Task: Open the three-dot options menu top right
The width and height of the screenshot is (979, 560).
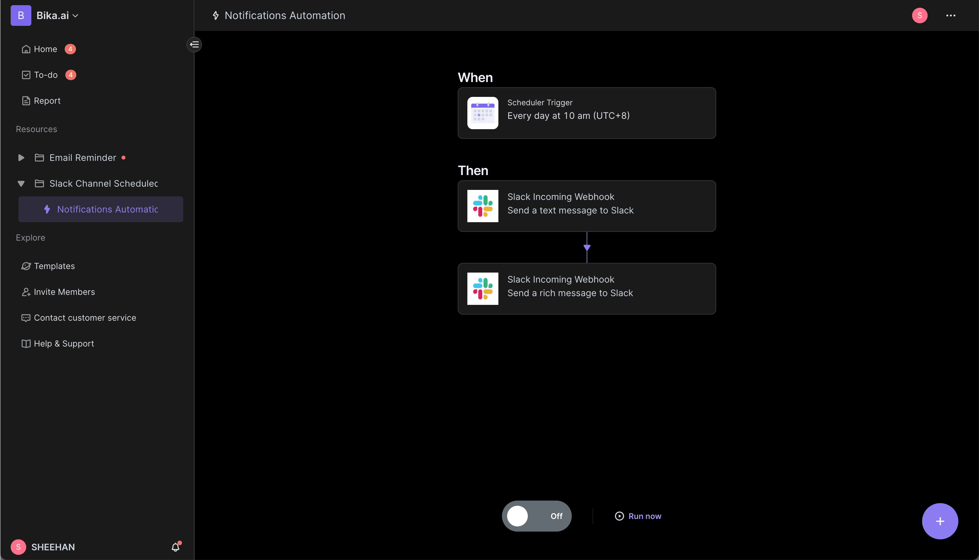Action: point(951,16)
